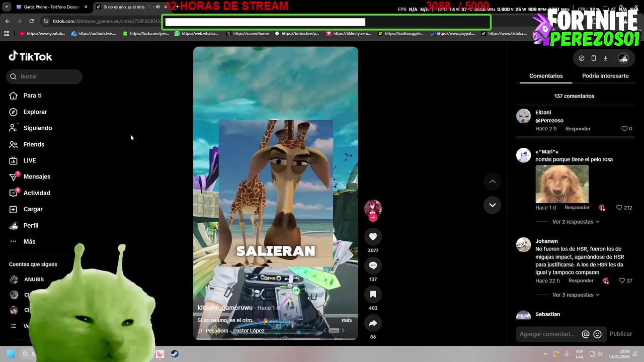Click the Buscar search field
The image size is (644, 362).
pos(44,76)
